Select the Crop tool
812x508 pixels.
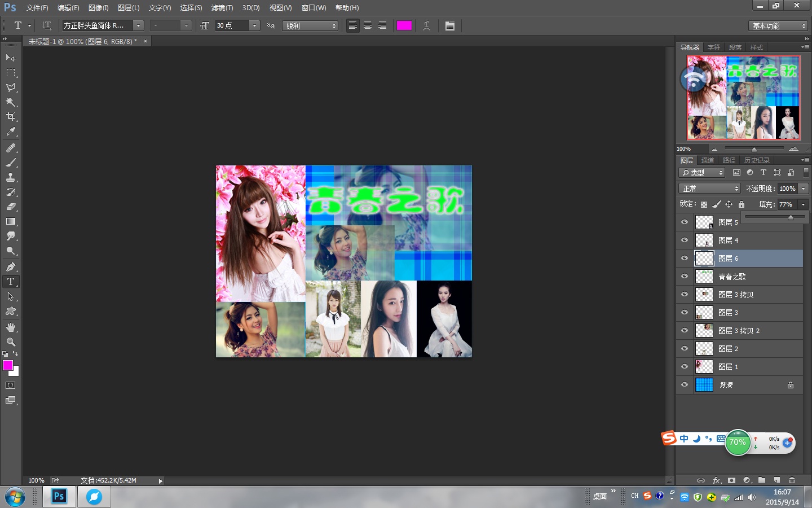point(11,116)
